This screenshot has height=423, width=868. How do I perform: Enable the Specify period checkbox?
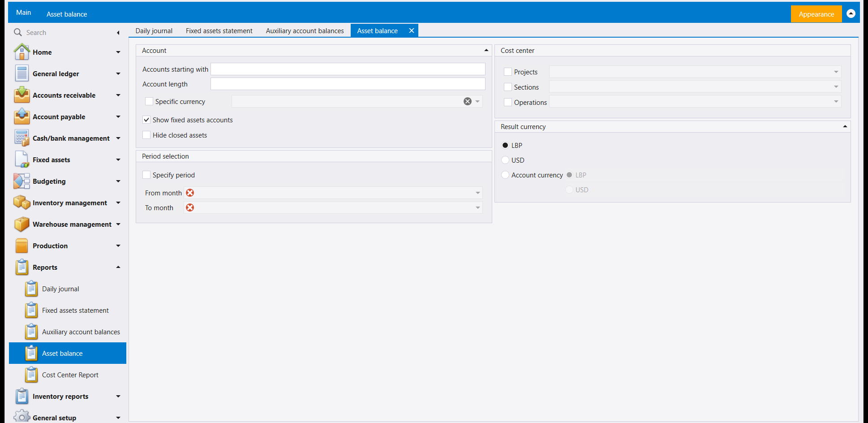point(146,175)
